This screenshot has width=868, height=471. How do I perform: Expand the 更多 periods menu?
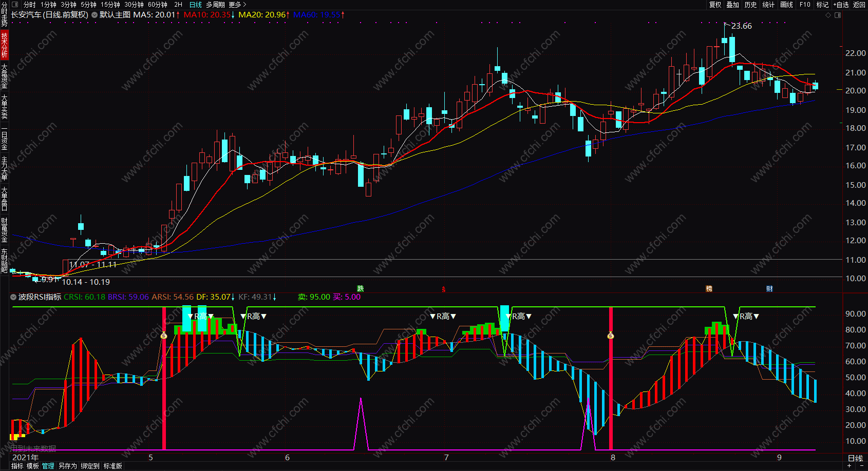click(238, 5)
